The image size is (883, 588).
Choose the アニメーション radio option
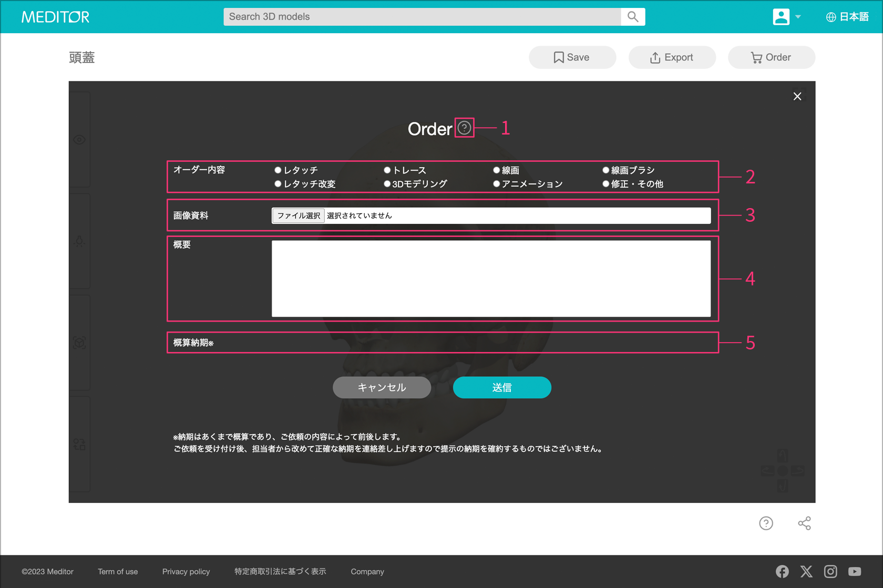point(496,184)
